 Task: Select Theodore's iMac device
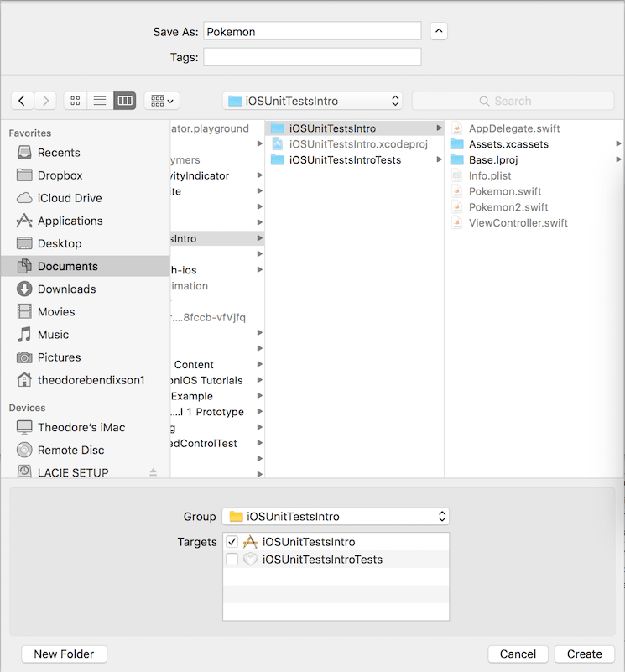pyautogui.click(x=85, y=427)
